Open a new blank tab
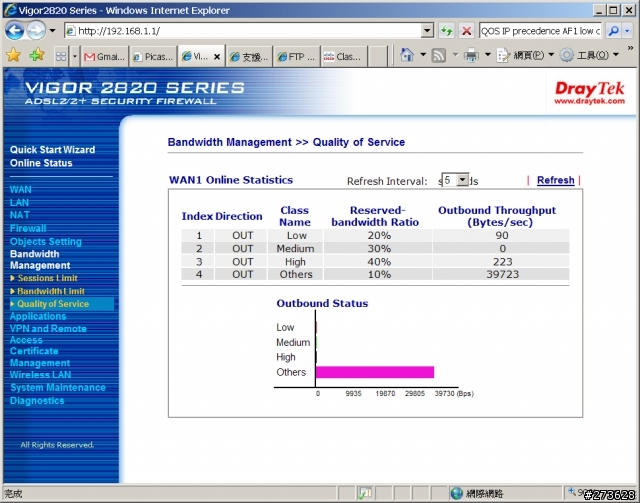640x503 pixels. [378, 56]
